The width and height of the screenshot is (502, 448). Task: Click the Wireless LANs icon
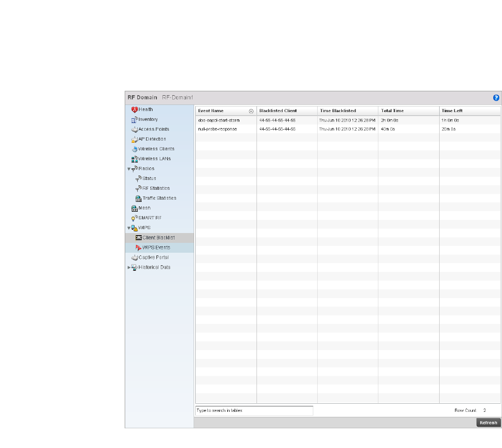(x=135, y=159)
